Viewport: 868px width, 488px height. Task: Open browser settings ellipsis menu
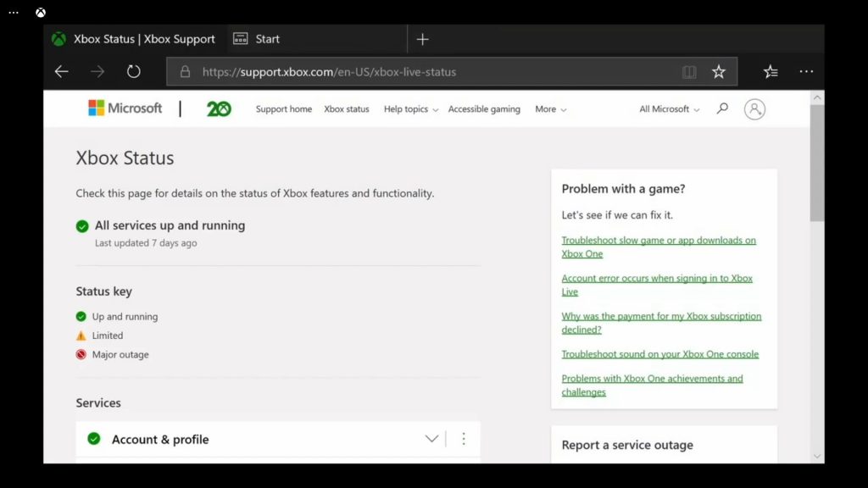point(807,71)
